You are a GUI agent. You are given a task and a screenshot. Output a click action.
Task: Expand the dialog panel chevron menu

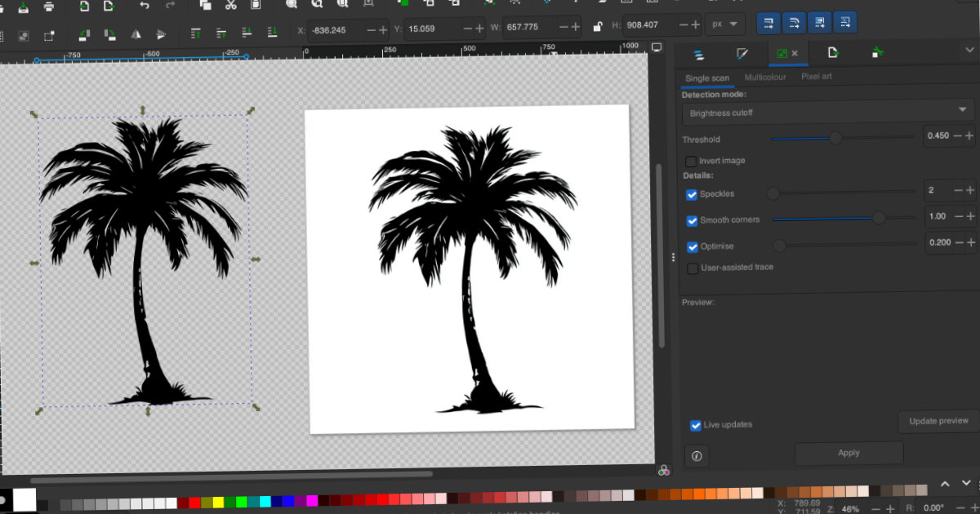pos(969,51)
